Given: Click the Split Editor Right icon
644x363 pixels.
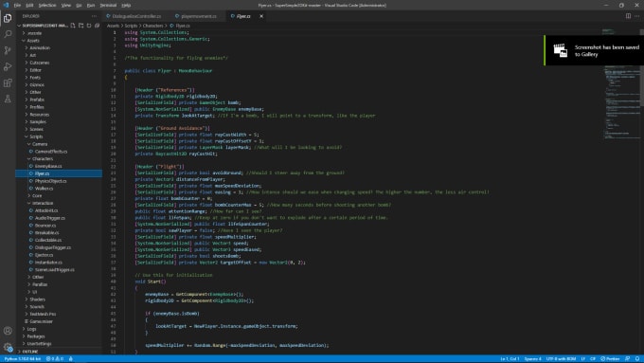Looking at the screenshot, I should pos(628,16).
